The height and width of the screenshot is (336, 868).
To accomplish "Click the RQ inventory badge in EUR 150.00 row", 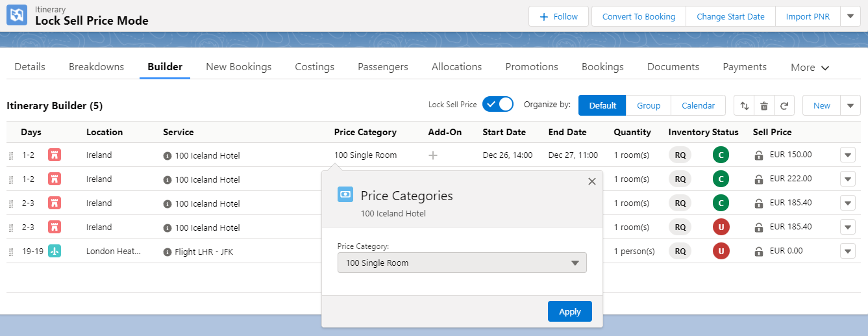I will pos(680,155).
